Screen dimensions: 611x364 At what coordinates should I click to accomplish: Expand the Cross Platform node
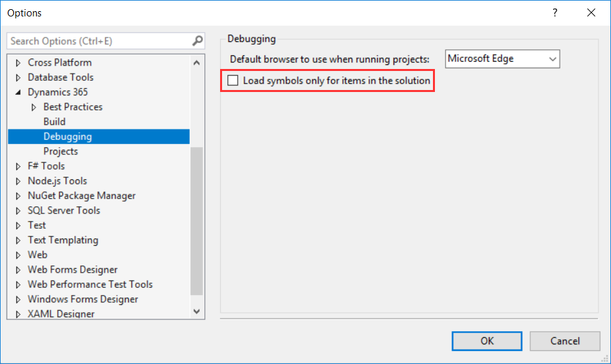(18, 63)
